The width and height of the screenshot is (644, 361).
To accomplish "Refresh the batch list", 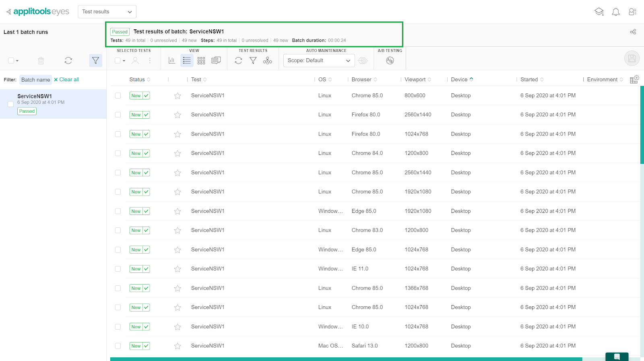I will click(68, 61).
